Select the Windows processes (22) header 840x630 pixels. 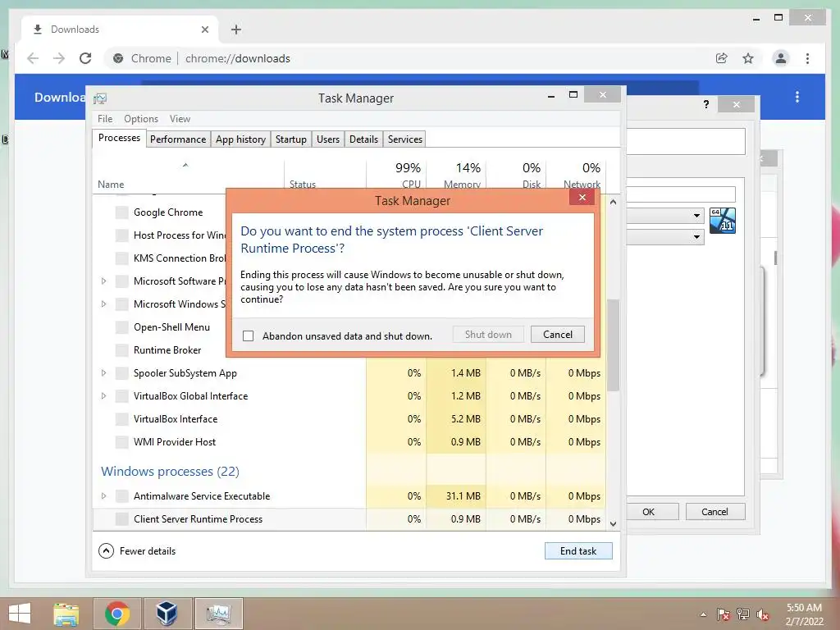(171, 472)
